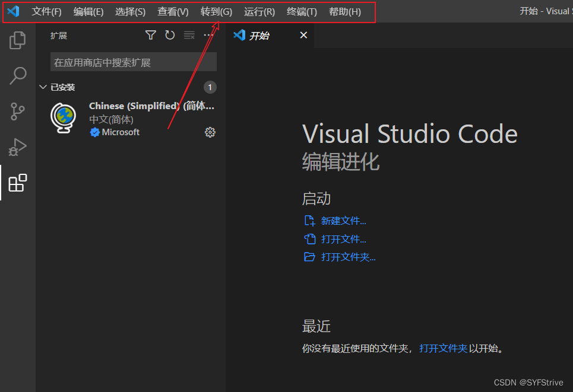This screenshot has width=573, height=392.
Task: Click the VS Code logo in title bar
Action: [13, 11]
